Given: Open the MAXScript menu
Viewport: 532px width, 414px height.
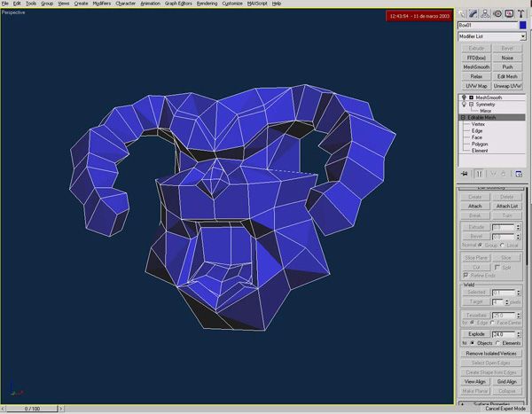Looking at the screenshot, I should click(257, 4).
